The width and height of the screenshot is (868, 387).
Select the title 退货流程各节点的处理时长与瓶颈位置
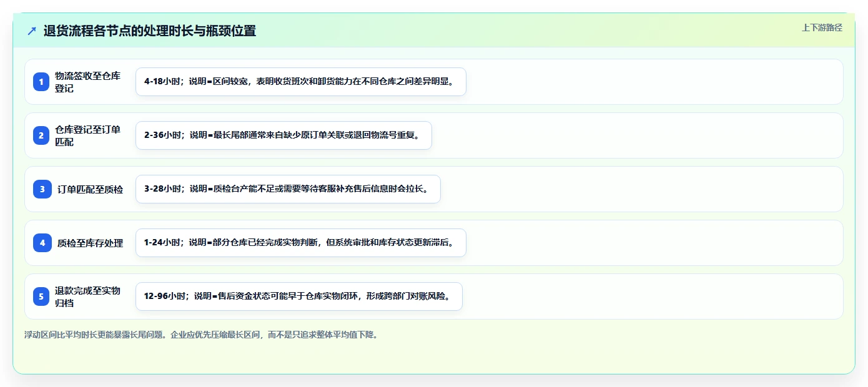[x=150, y=31]
